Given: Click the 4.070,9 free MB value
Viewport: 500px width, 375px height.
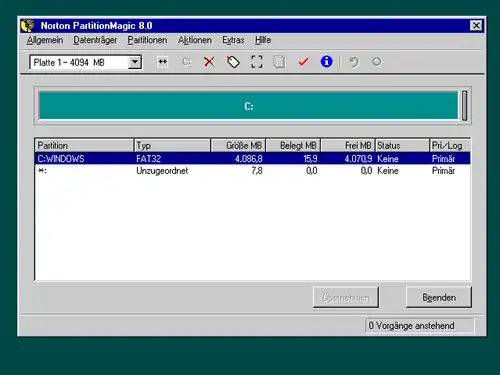Looking at the screenshot, I should tap(358, 159).
